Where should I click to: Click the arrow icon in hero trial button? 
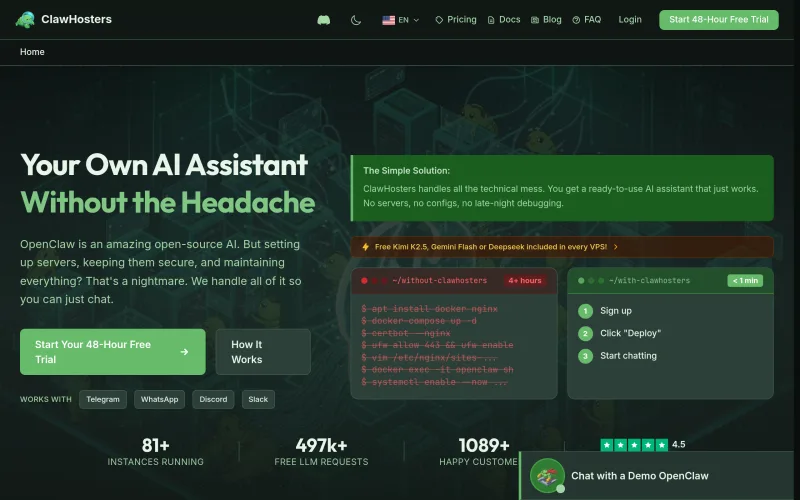click(x=184, y=352)
